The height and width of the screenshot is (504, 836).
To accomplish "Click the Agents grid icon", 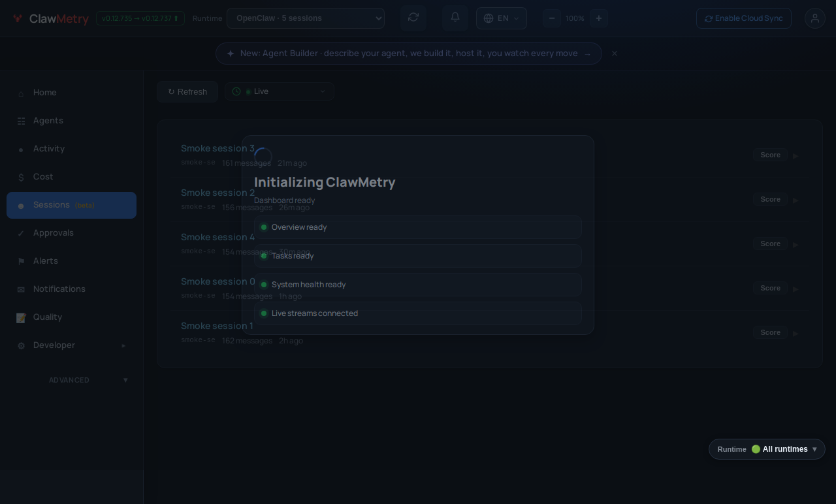I will (x=21, y=121).
